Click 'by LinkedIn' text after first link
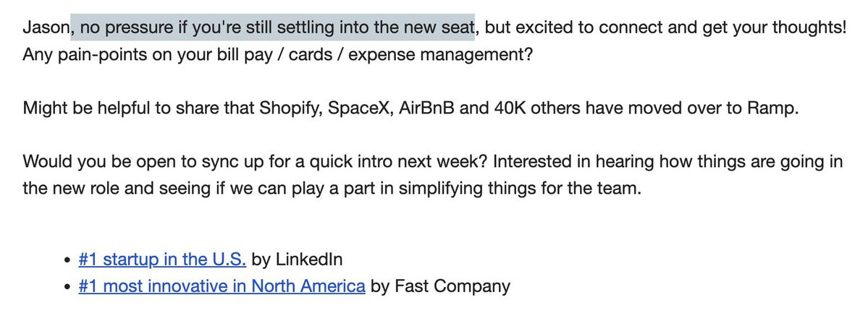This screenshot has width=868, height=321. pyautogui.click(x=298, y=259)
